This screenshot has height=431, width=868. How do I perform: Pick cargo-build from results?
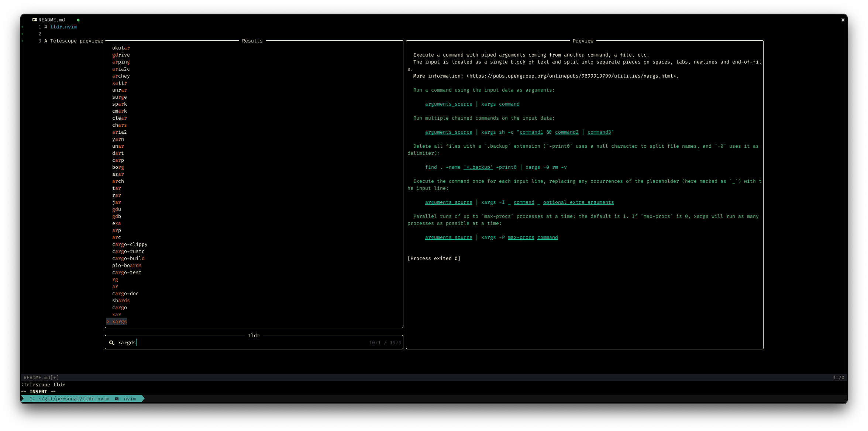128,259
